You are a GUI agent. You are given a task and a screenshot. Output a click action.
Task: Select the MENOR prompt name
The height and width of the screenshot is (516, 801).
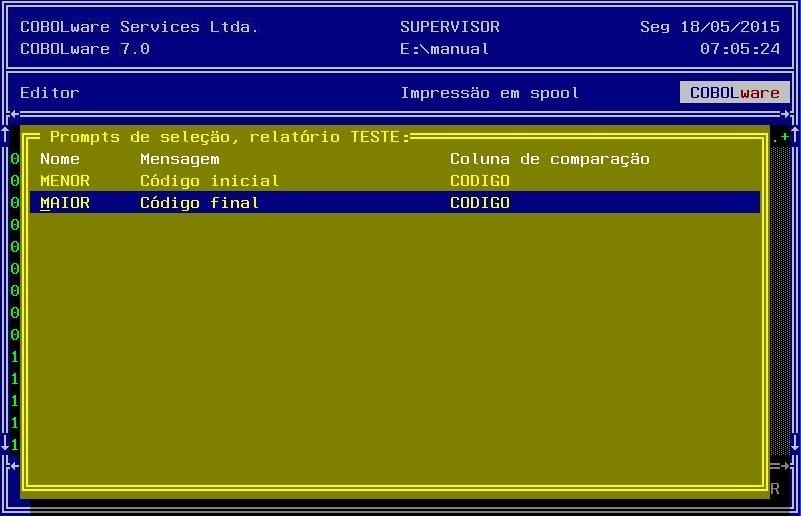(65, 181)
